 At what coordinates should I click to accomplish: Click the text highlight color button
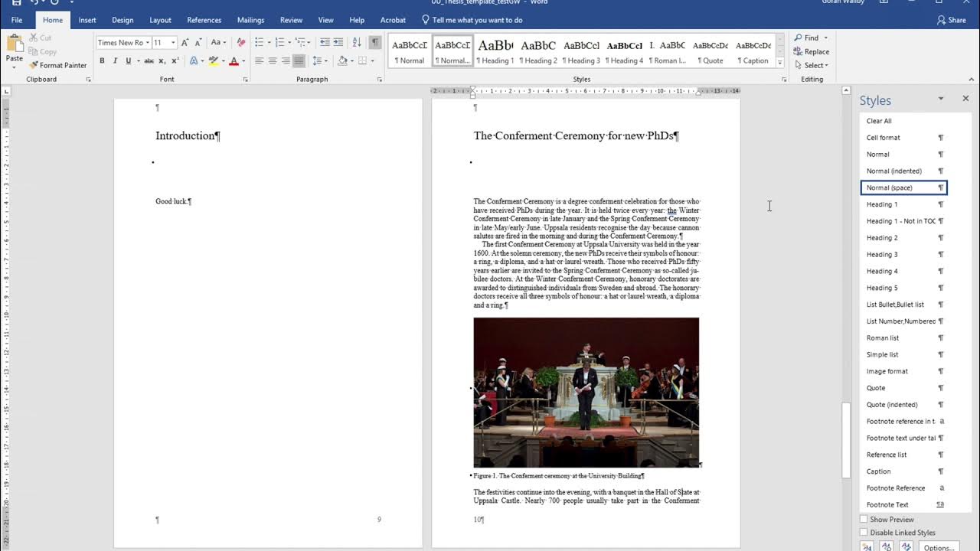tap(214, 60)
